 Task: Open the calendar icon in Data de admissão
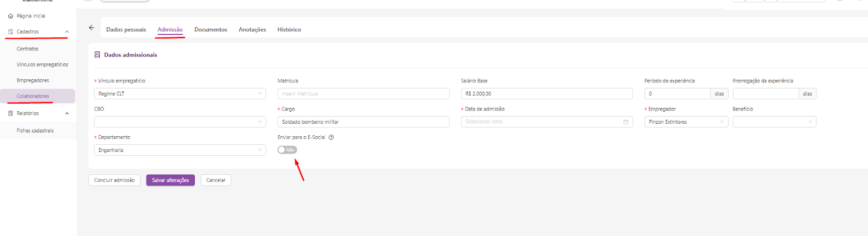(x=626, y=122)
